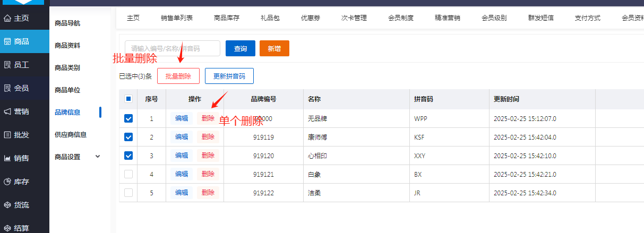Viewport: 644px width, 233px height.
Task: Click the 更新拼音码 button
Action: tap(229, 76)
